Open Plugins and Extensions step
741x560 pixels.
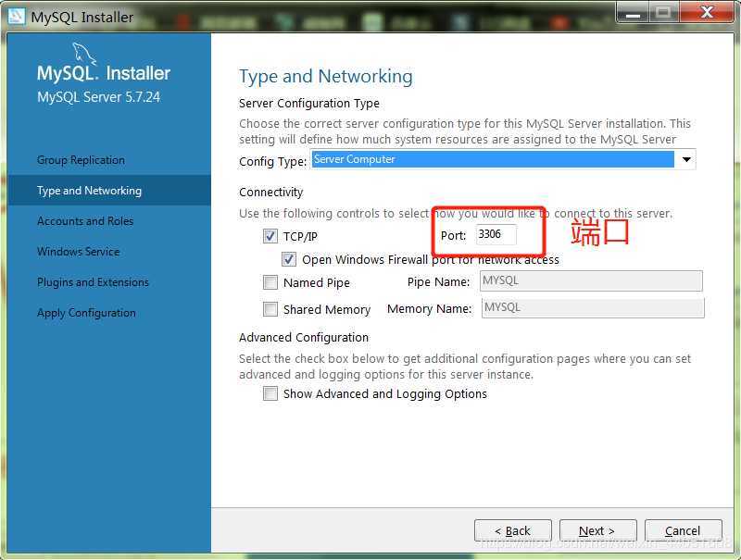pyautogui.click(x=94, y=282)
